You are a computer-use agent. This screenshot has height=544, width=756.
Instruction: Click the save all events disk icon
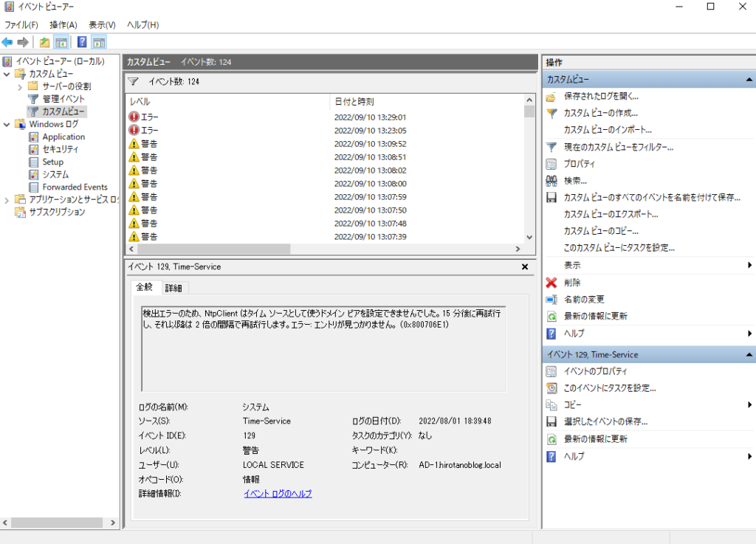click(x=550, y=197)
